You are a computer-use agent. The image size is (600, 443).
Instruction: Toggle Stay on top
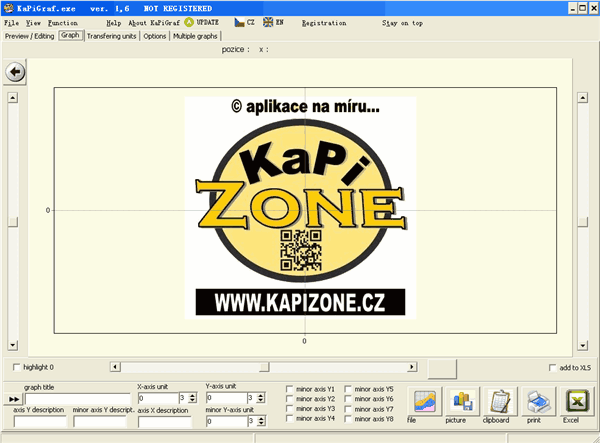pyautogui.click(x=402, y=23)
